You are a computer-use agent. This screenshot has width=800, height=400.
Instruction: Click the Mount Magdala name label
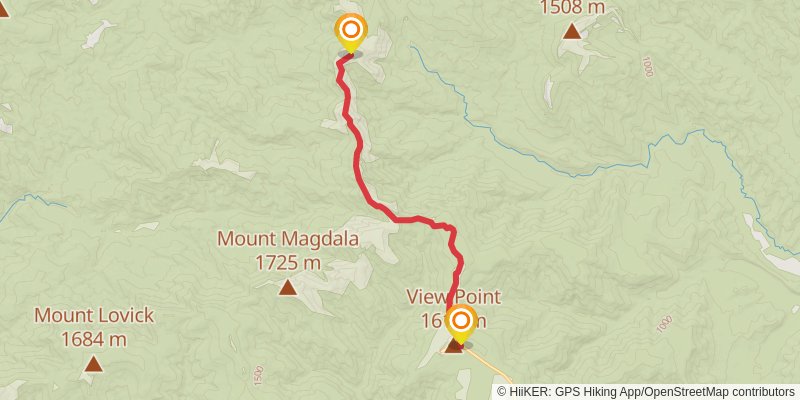[x=288, y=238]
